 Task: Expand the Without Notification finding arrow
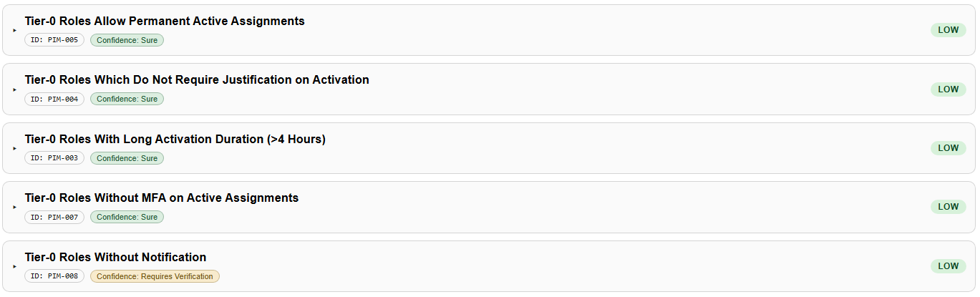14,266
